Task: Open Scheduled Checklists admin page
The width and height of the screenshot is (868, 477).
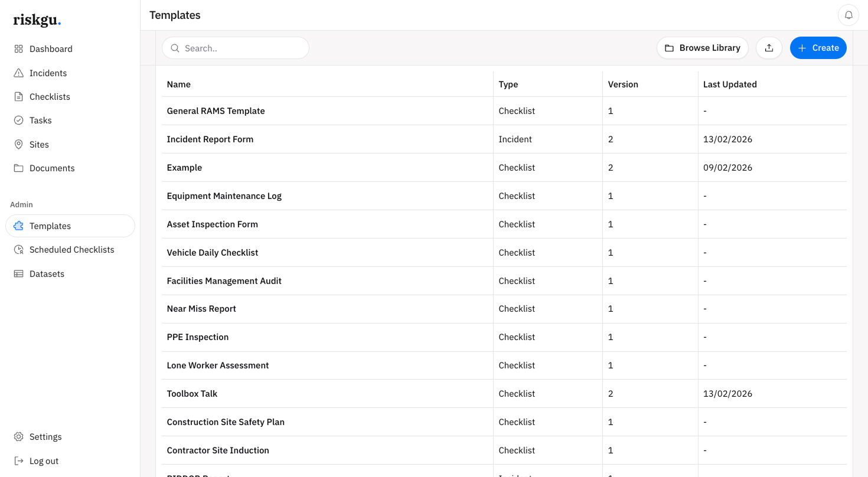Action: tap(71, 250)
